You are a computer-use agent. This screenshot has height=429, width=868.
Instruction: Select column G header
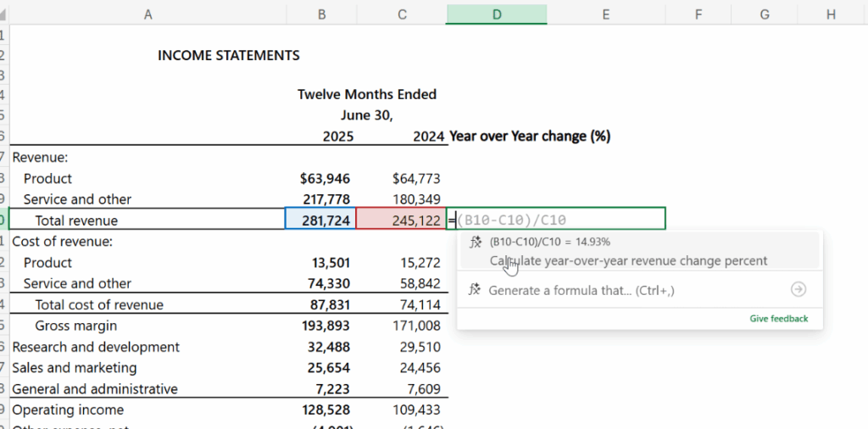pyautogui.click(x=764, y=14)
